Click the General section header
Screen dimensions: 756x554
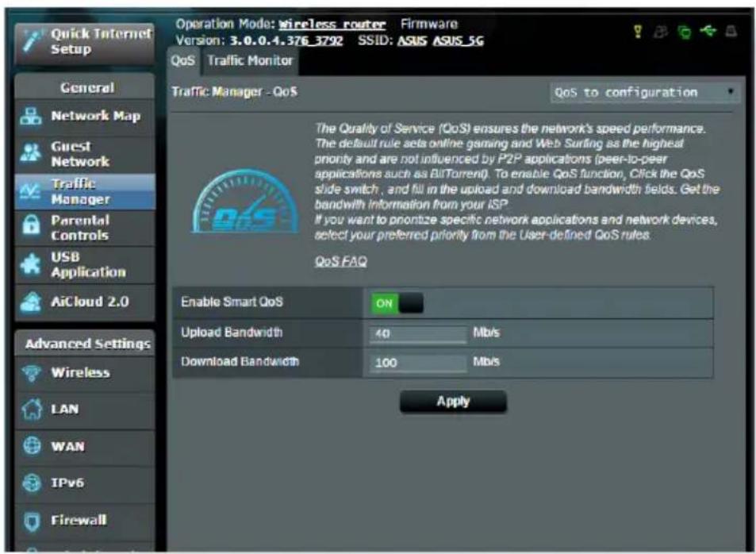click(86, 87)
